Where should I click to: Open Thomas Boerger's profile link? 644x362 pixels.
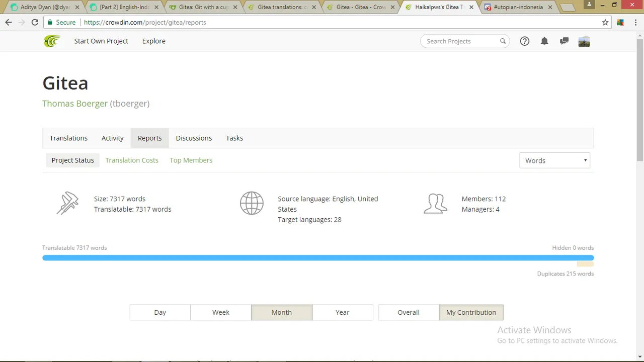pyautogui.click(x=75, y=104)
